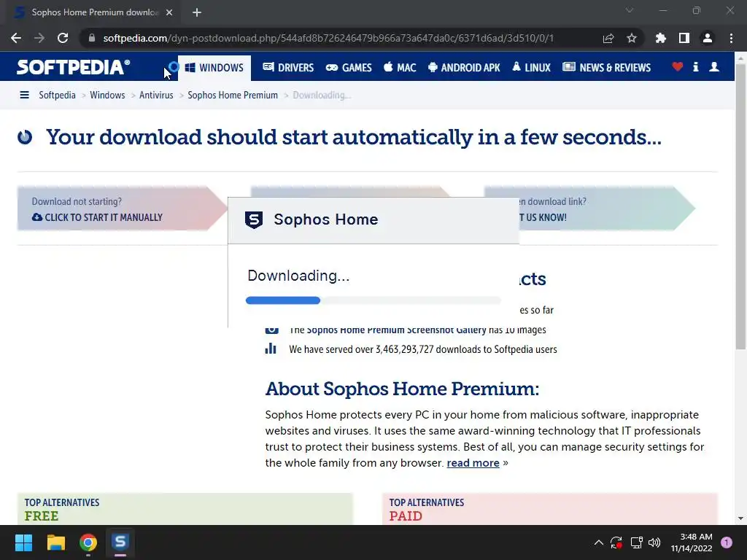Open Chrome's three-dot menu
This screenshot has width=747, height=560.
(x=731, y=38)
